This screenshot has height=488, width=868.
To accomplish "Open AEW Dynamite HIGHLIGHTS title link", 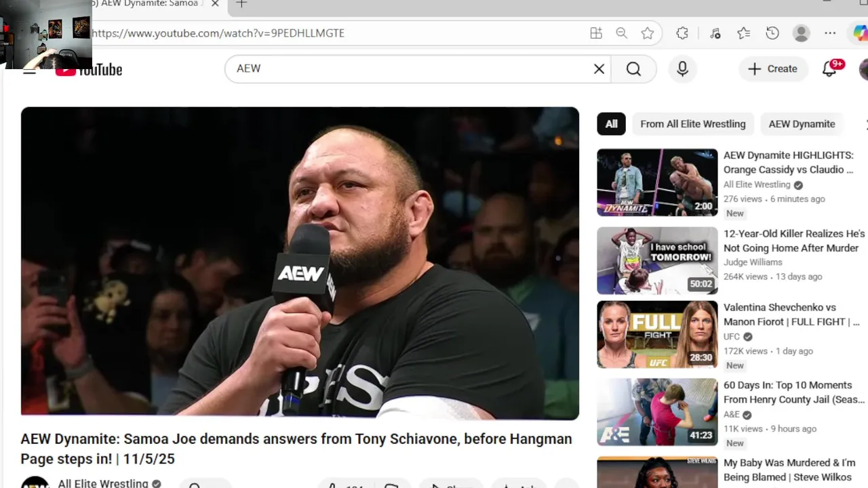I will [789, 163].
